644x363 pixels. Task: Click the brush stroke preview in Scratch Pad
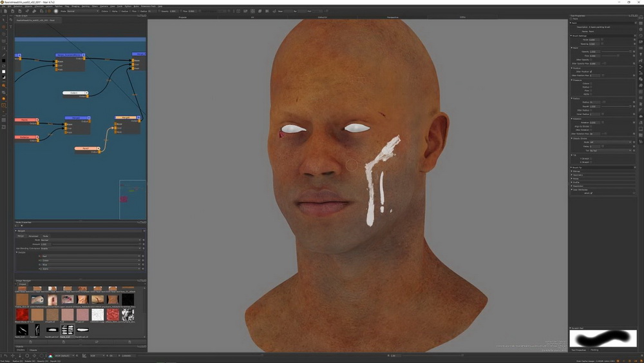[x=603, y=338]
